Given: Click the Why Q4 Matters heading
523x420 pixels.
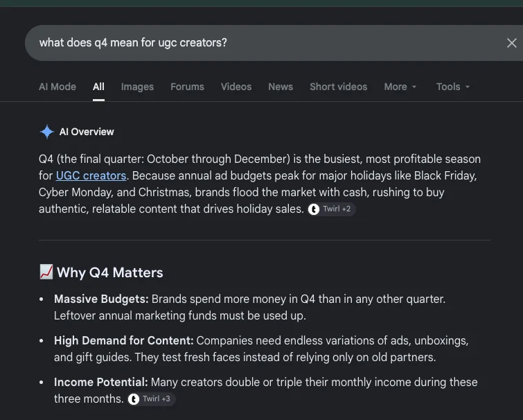Looking at the screenshot, I should [109, 272].
